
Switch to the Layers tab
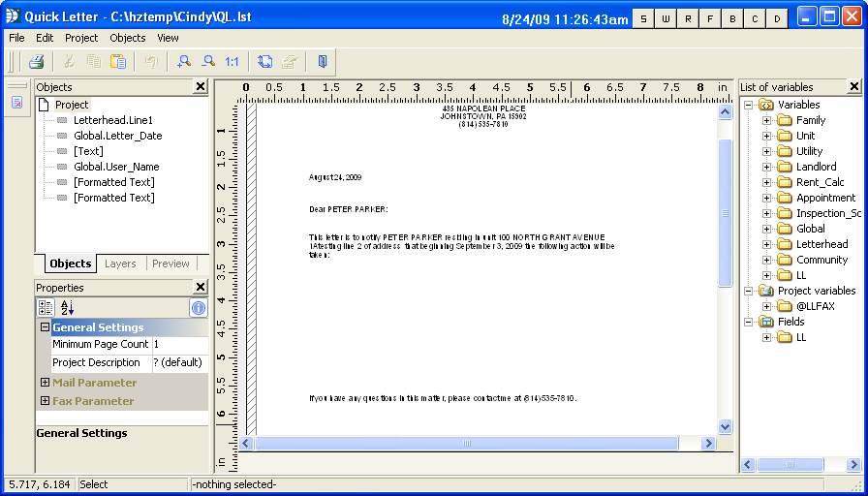[120, 263]
